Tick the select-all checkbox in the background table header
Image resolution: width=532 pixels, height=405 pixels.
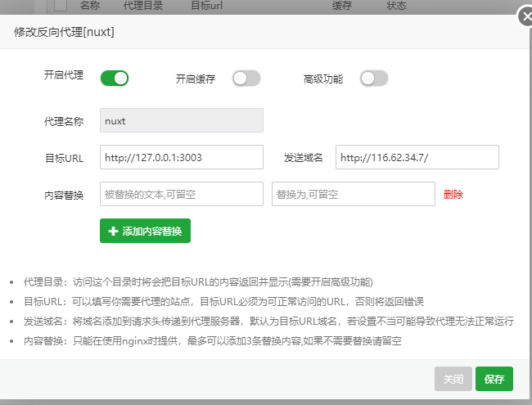pyautogui.click(x=61, y=5)
